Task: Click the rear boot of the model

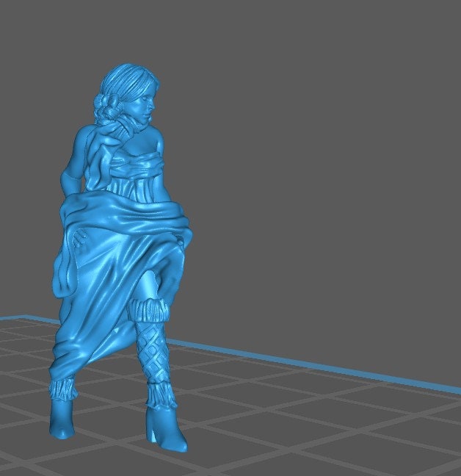Action: (x=61, y=419)
